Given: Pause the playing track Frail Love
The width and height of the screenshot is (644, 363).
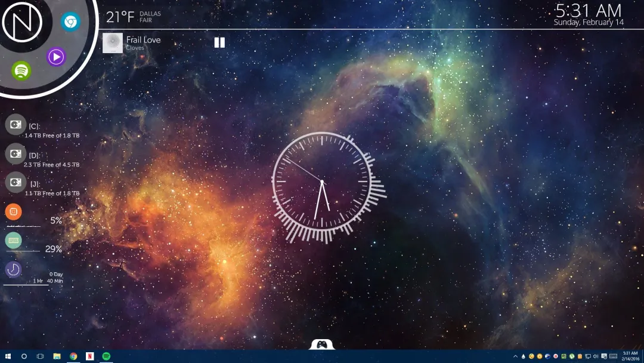Looking at the screenshot, I should [219, 42].
